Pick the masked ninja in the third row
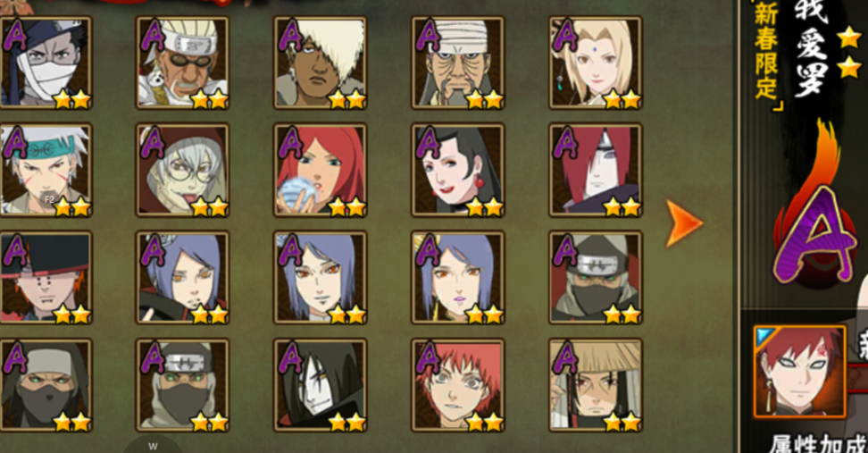868x453 pixels. (x=596, y=278)
